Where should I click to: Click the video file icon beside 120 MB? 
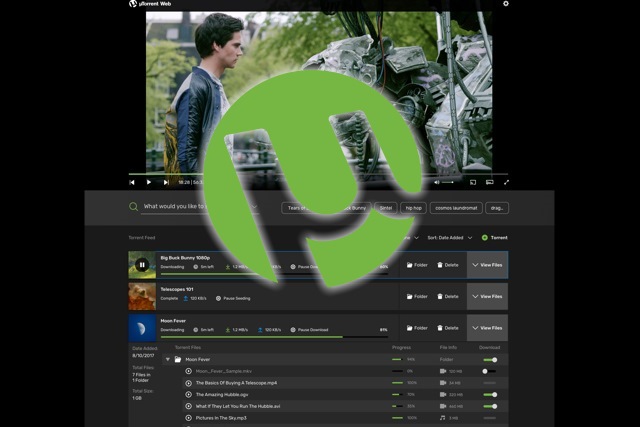tap(443, 371)
